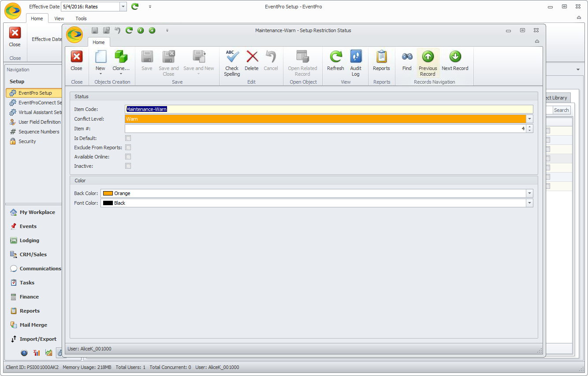Delete the Maintenance-Warn record

(x=252, y=61)
